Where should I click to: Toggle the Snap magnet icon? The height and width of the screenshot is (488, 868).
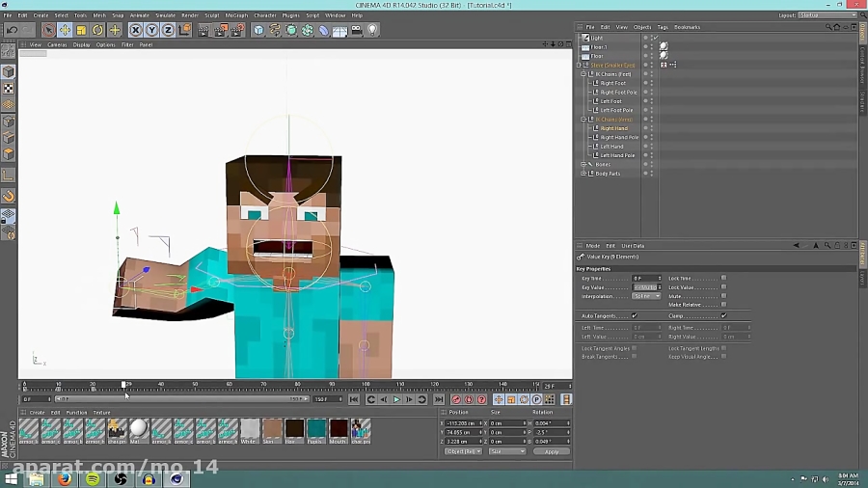9,196
